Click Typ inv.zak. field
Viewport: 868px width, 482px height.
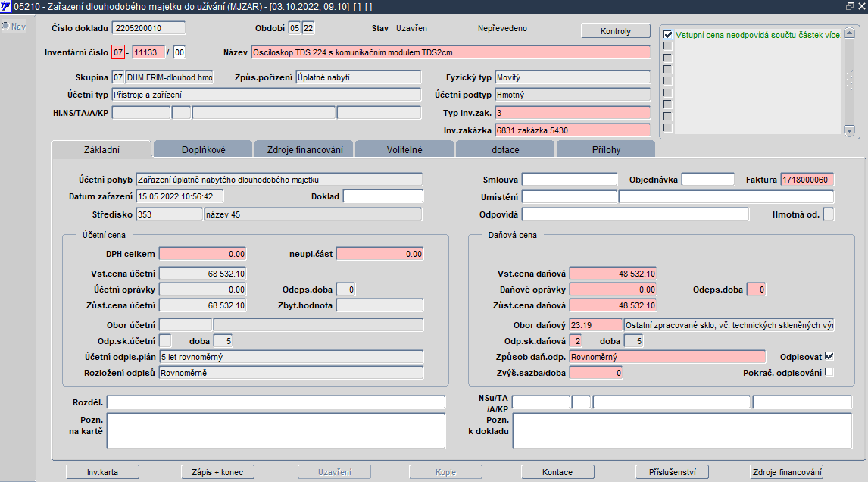pos(573,112)
